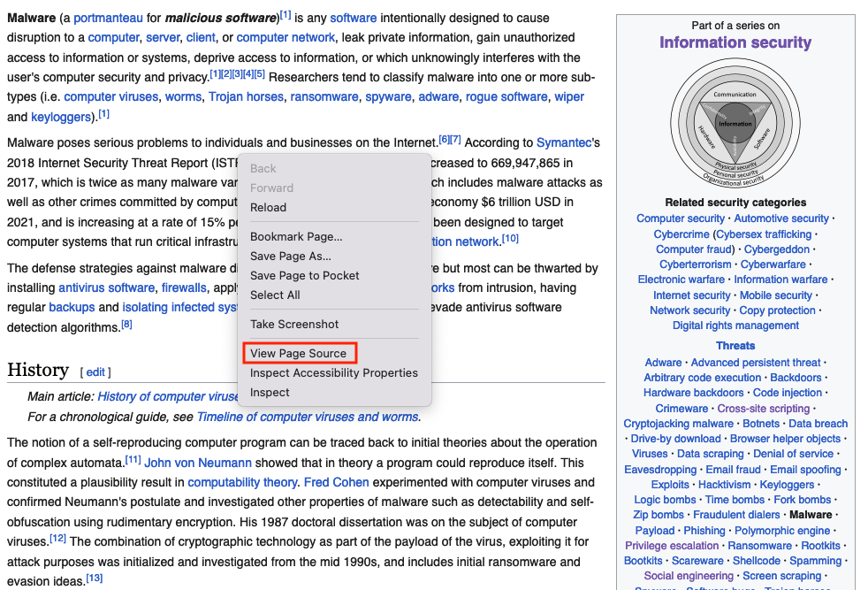Open Inspect Accessibility Properties
868x590 pixels.
(333, 373)
